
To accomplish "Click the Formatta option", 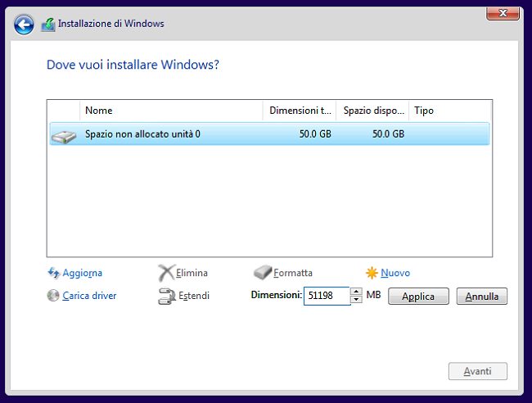I will tap(293, 273).
